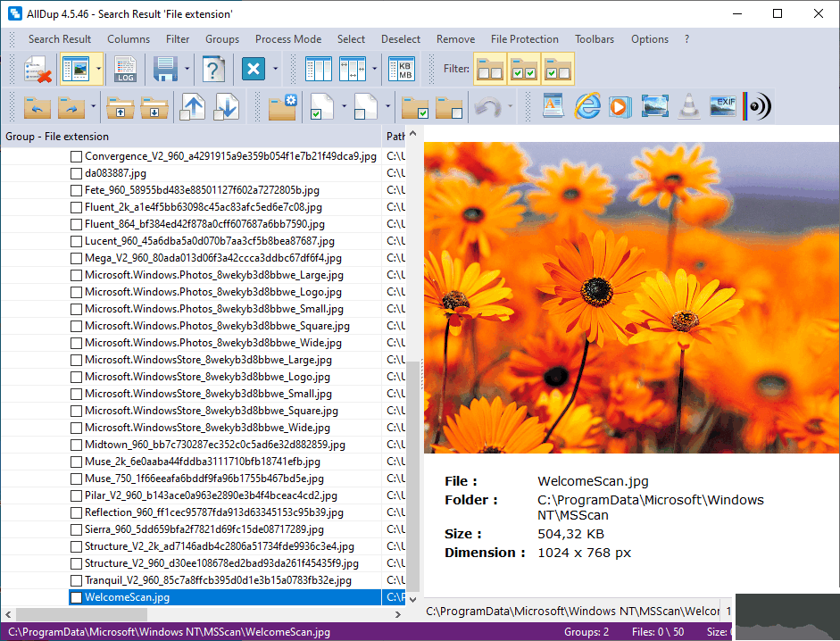Open the File Protection menu
The image size is (840, 641).
pyautogui.click(x=524, y=39)
